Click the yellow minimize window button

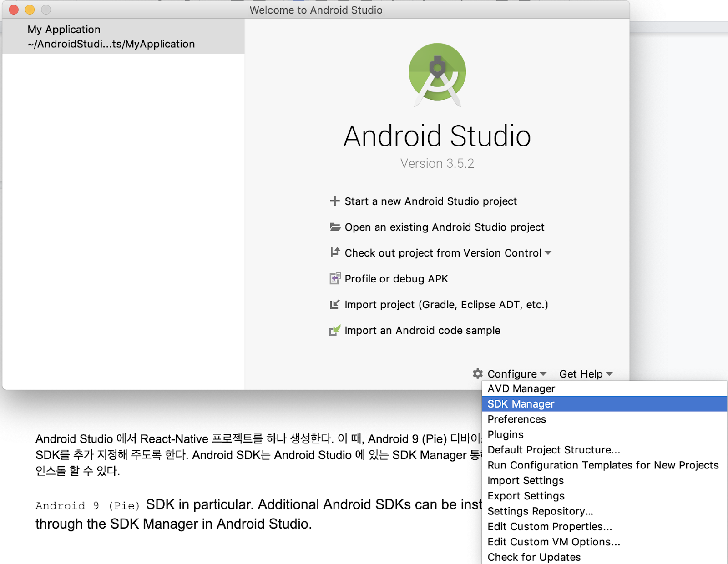coord(30,10)
